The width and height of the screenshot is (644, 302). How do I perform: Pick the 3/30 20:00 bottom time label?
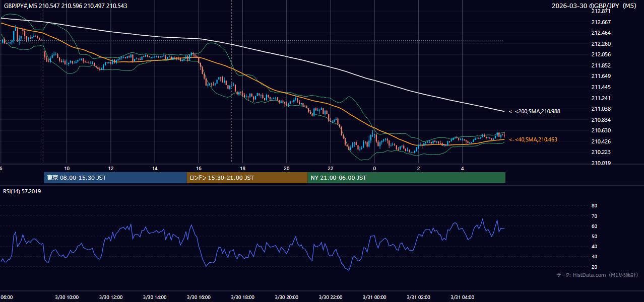[287, 297]
